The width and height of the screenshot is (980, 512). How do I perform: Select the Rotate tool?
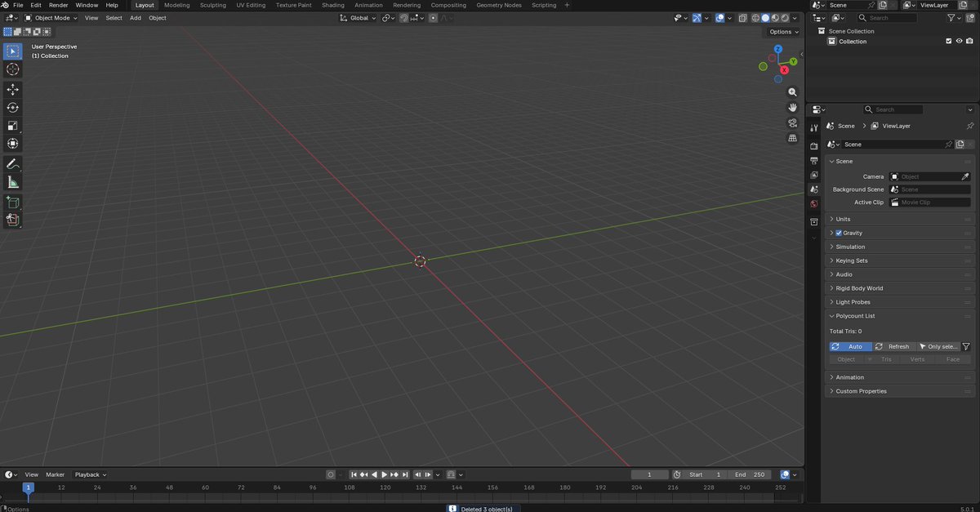pyautogui.click(x=13, y=108)
